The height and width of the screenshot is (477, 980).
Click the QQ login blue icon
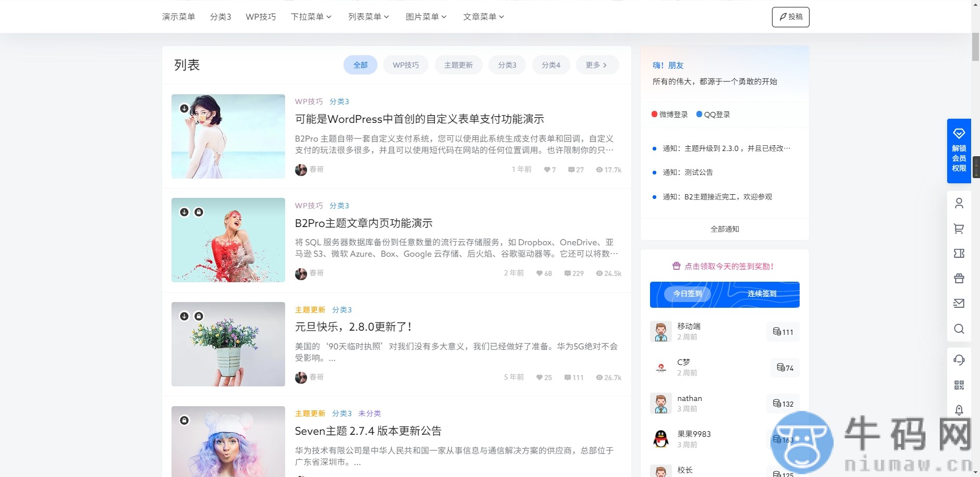coord(699,114)
